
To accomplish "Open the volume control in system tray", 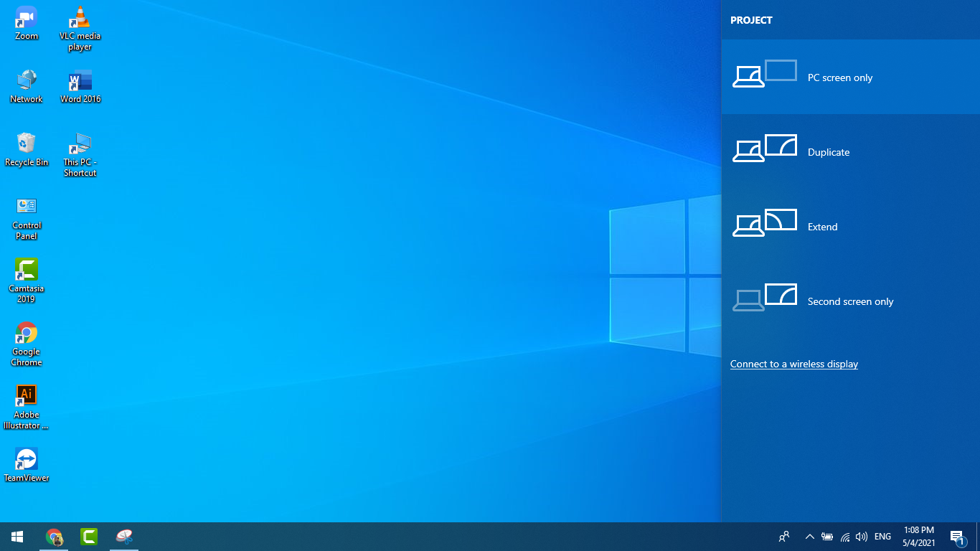I will [862, 537].
